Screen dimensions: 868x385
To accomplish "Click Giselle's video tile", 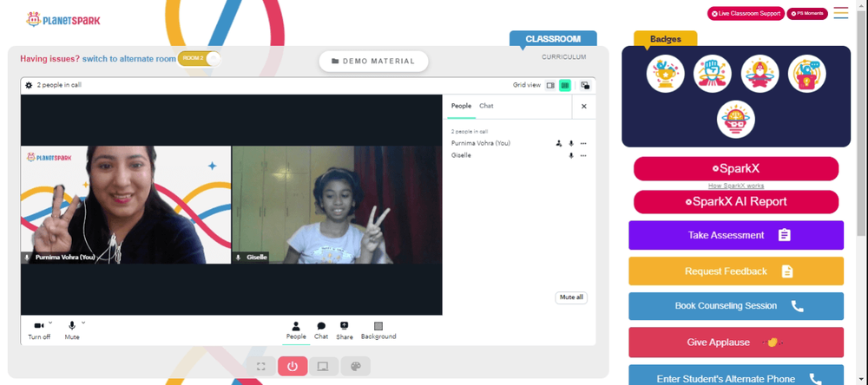I will (x=337, y=205).
